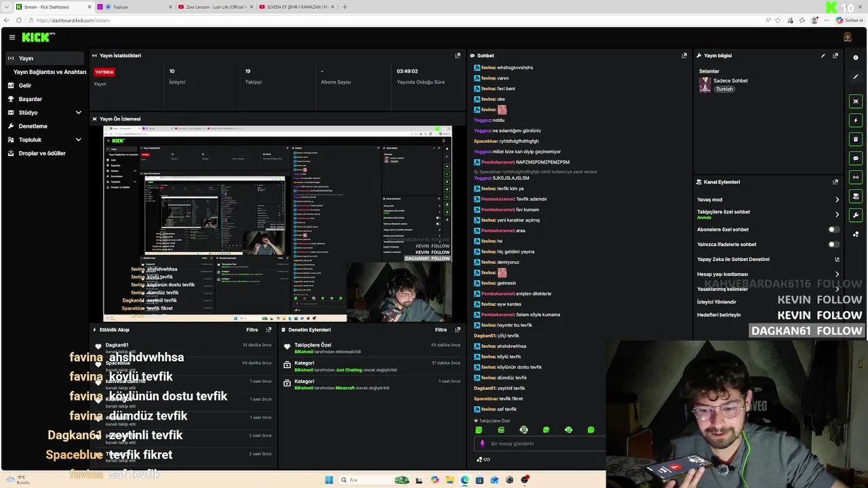Open the profile avatar in dashboard header
This screenshot has width=868, height=488.
tap(847, 37)
